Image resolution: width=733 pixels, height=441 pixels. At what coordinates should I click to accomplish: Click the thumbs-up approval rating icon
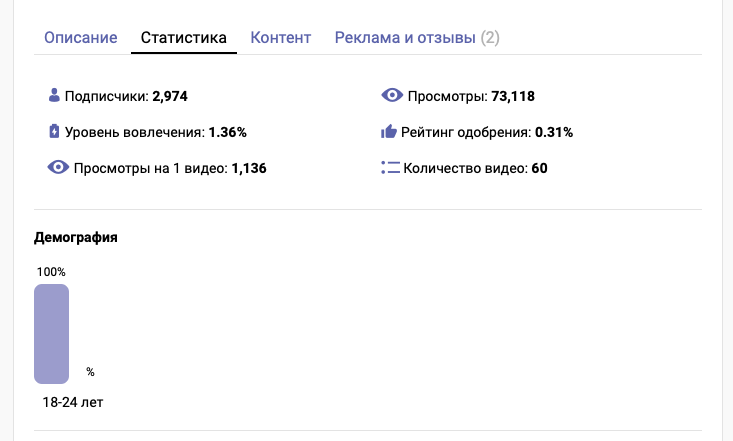pyautogui.click(x=391, y=131)
